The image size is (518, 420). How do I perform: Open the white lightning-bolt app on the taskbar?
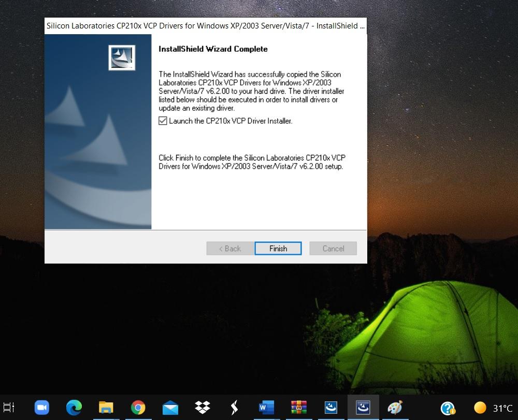coord(234,408)
